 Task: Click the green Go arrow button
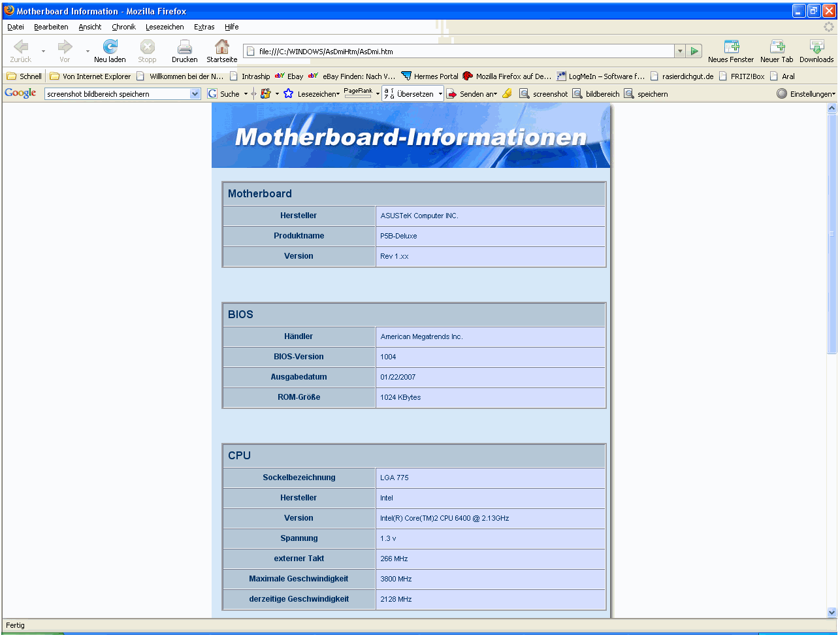point(694,51)
